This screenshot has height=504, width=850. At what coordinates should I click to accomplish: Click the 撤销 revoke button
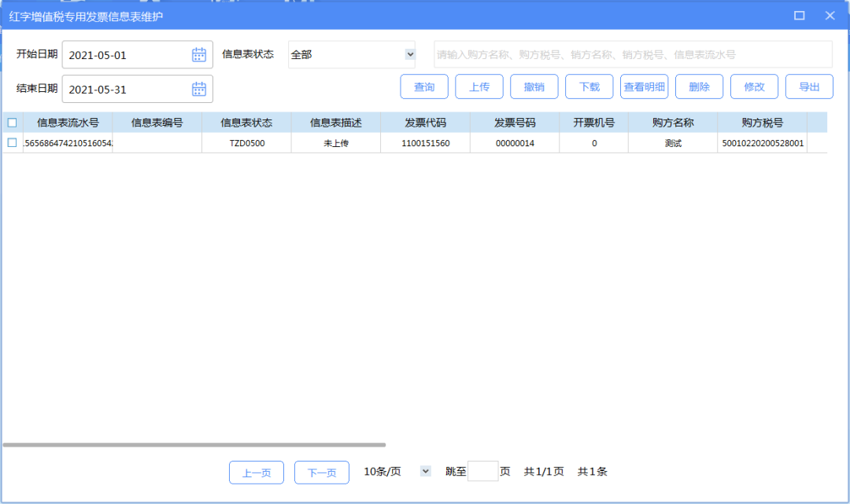(x=534, y=86)
